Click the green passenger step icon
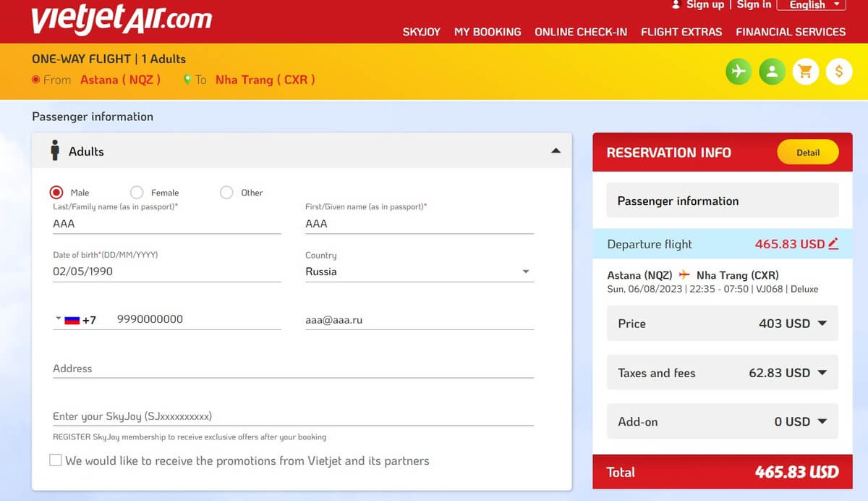This screenshot has width=868, height=501. point(772,71)
